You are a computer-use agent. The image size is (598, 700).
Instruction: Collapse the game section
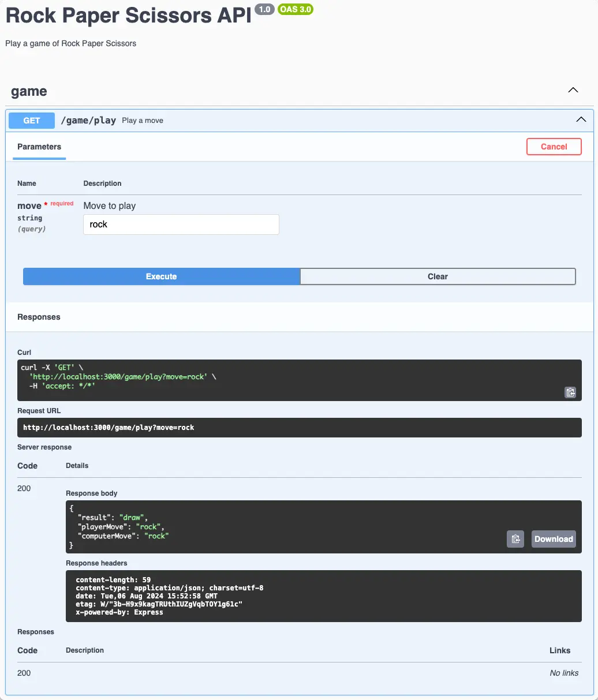point(573,90)
